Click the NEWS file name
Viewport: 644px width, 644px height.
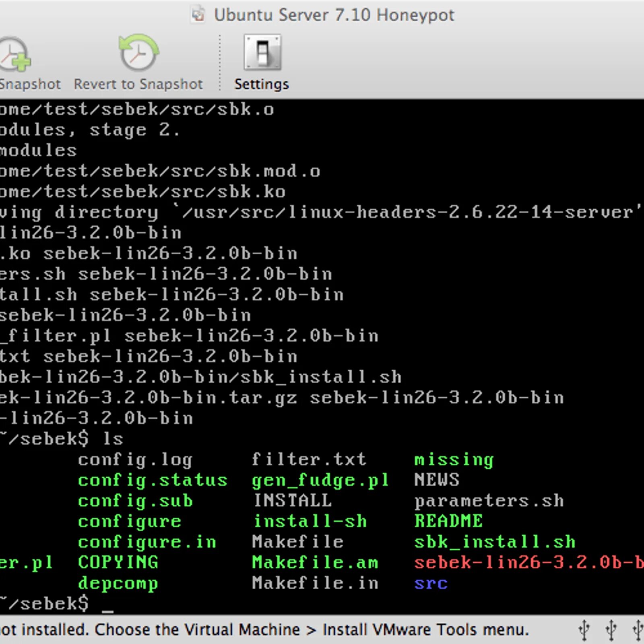tap(437, 480)
